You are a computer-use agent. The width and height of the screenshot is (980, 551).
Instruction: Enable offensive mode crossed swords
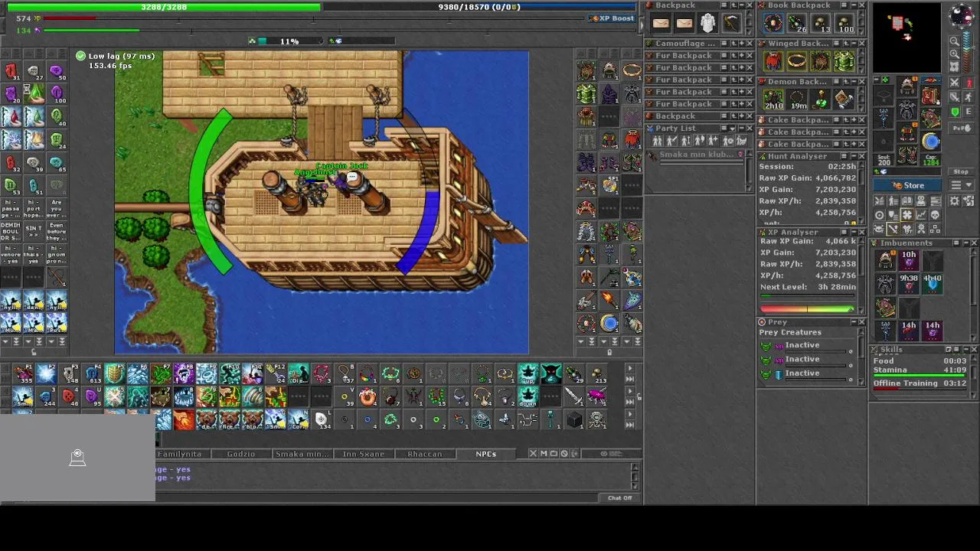(954, 83)
